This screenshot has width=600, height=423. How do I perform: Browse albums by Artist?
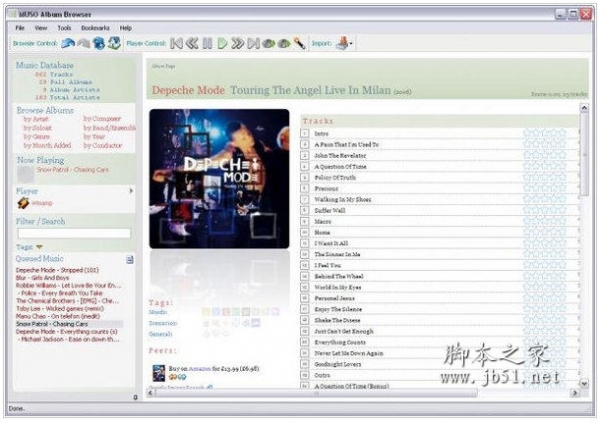(36, 119)
